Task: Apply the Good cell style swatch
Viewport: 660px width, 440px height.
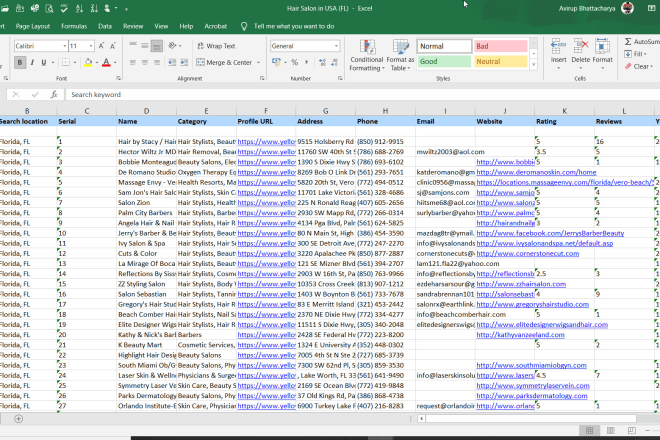Action: pos(444,61)
